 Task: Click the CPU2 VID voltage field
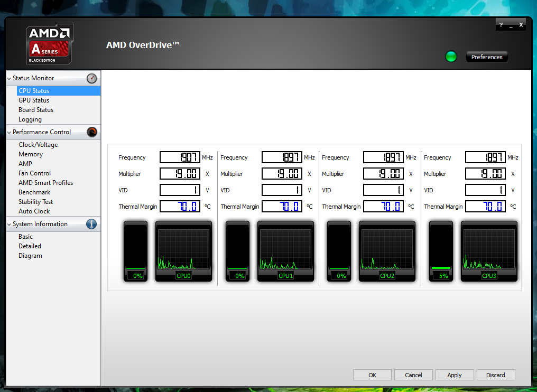pos(383,190)
